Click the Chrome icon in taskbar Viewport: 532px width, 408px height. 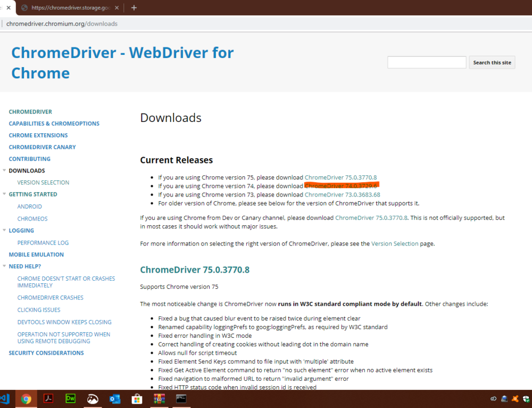click(x=26, y=399)
